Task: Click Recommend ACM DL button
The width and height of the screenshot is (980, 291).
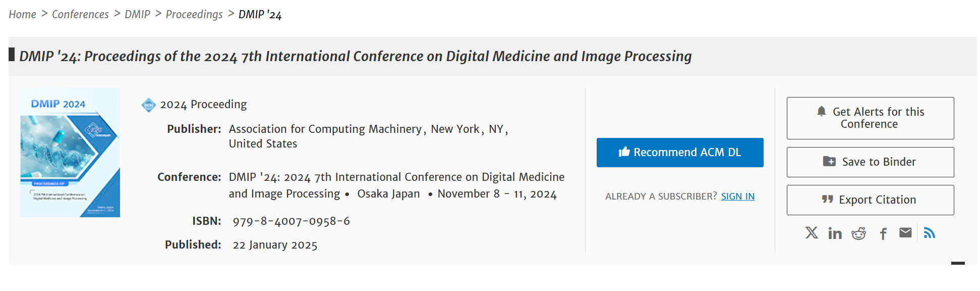Action: pyautogui.click(x=680, y=153)
